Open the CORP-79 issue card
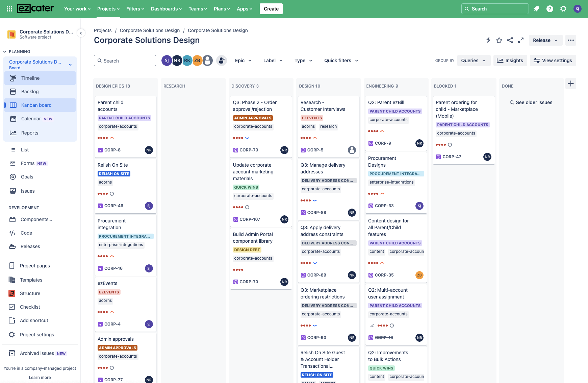This screenshot has height=383, width=588. click(x=261, y=127)
